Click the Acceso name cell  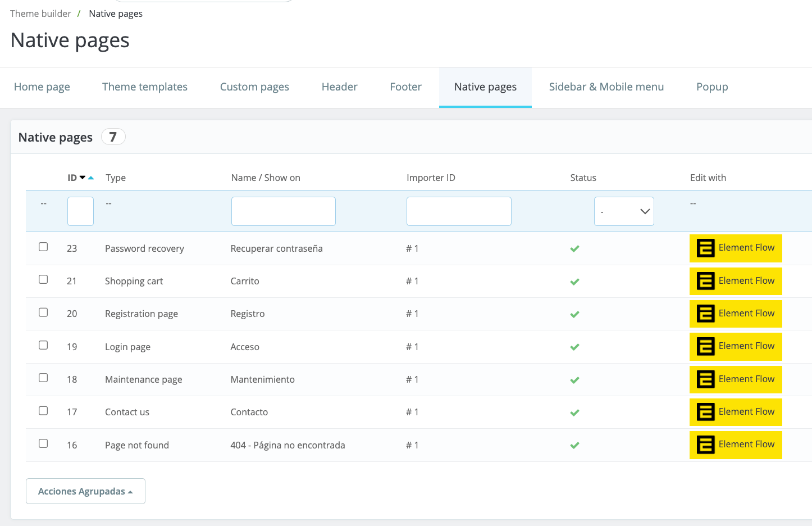pyautogui.click(x=245, y=347)
